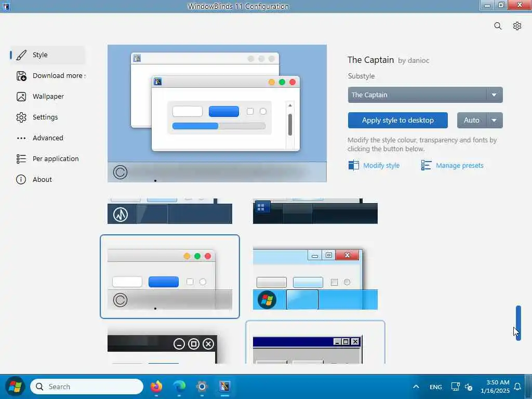Click the About info icon
Image resolution: width=532 pixels, height=399 pixels.
[21, 179]
